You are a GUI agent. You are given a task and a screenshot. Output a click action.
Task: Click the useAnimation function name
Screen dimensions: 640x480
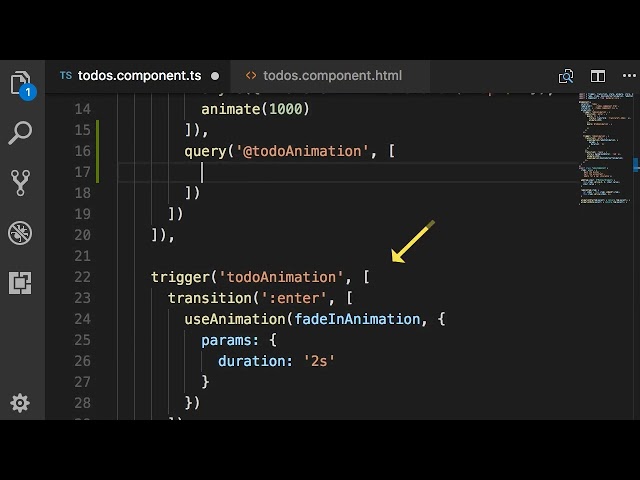235,319
